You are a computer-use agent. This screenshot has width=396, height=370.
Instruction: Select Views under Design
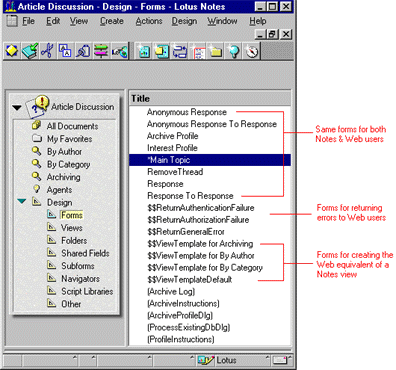click(x=72, y=228)
